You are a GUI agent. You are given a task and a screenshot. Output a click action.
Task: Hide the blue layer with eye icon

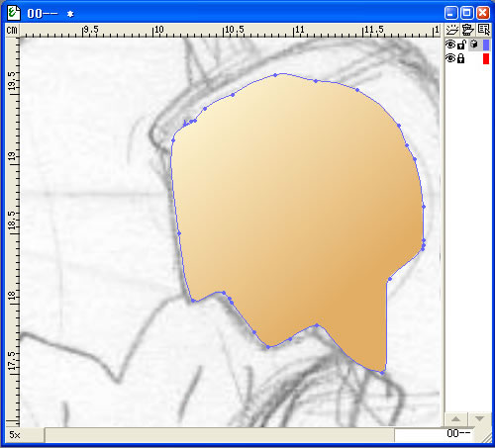[450, 45]
